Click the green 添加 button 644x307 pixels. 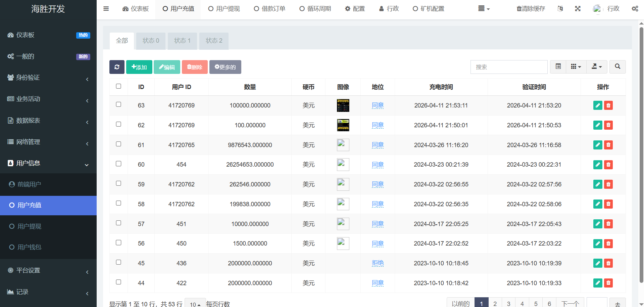point(139,67)
